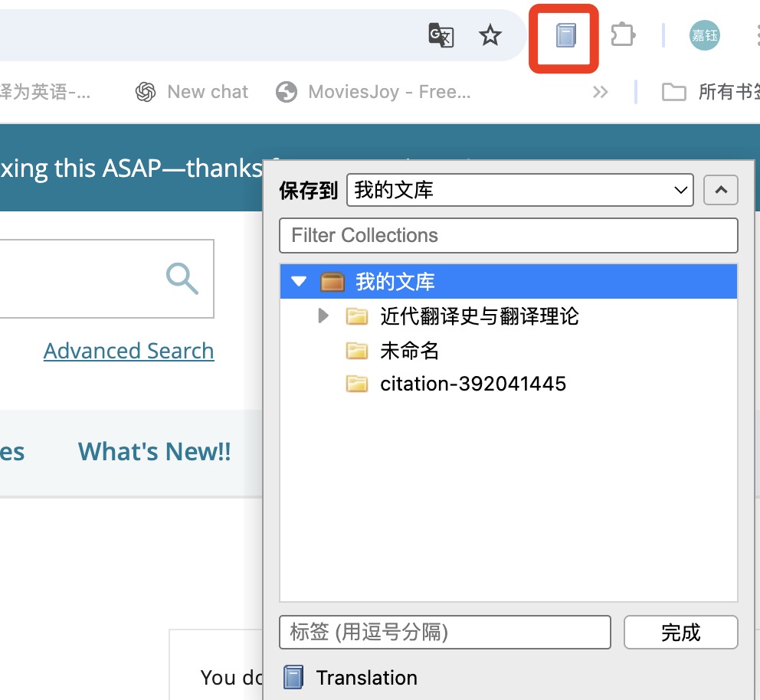Select the 未命名 collection

pos(409,351)
